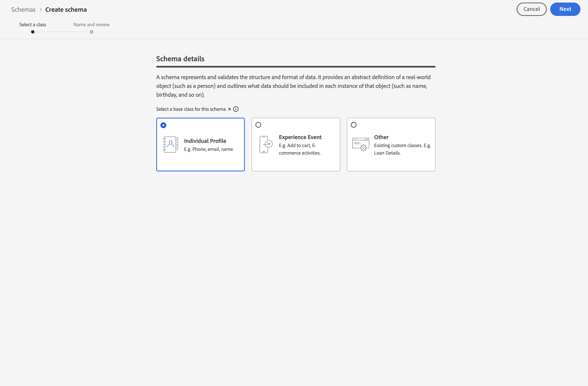Click the Other card description text
The height and width of the screenshot is (386, 588).
coord(402,149)
